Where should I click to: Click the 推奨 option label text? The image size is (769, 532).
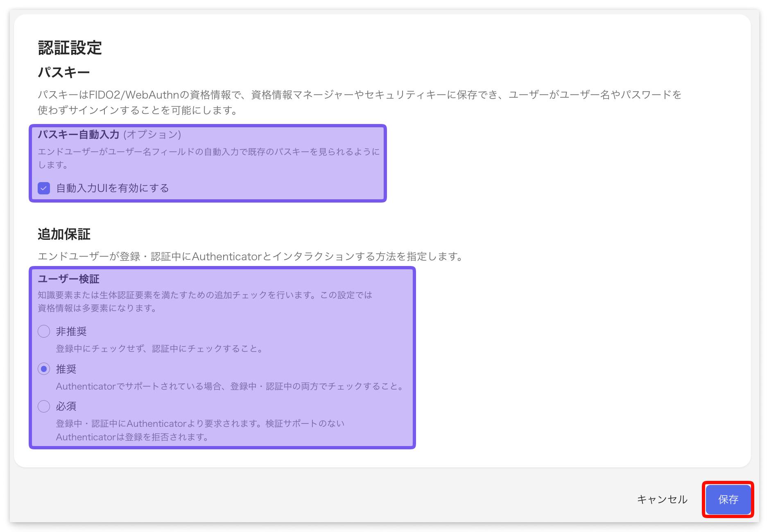tap(66, 369)
